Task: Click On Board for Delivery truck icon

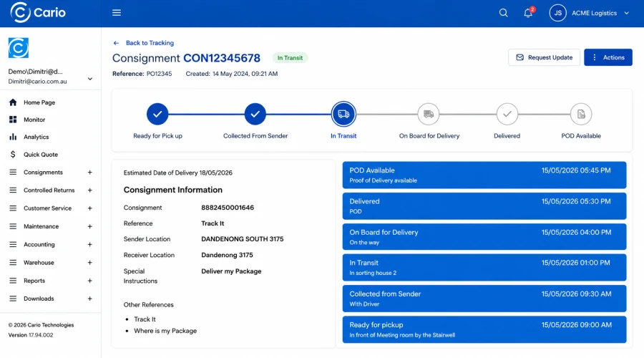Action: (x=429, y=114)
